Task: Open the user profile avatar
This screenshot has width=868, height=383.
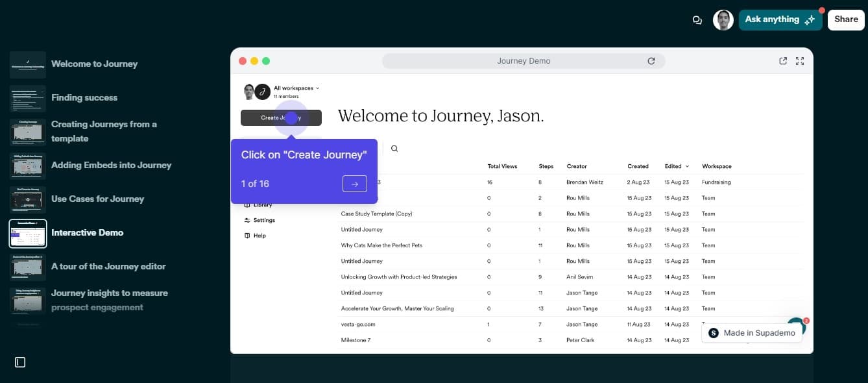Action: pos(723,20)
